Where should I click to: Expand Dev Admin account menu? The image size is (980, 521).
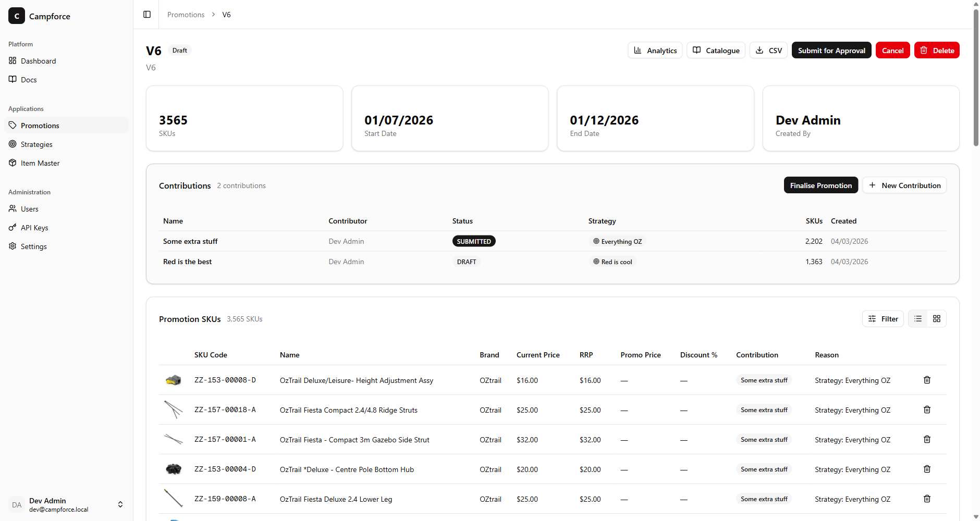[120, 504]
